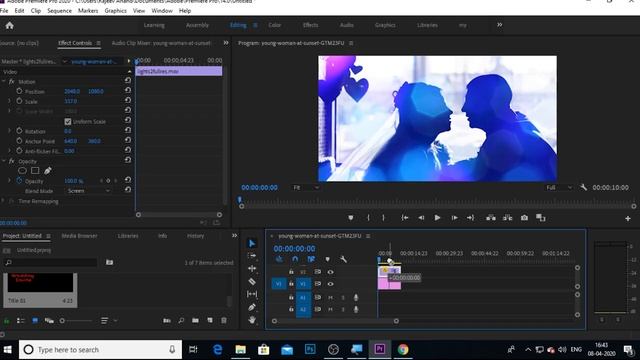The height and width of the screenshot is (360, 640).
Task: Toggle lock on track A1
Action: 291,297
